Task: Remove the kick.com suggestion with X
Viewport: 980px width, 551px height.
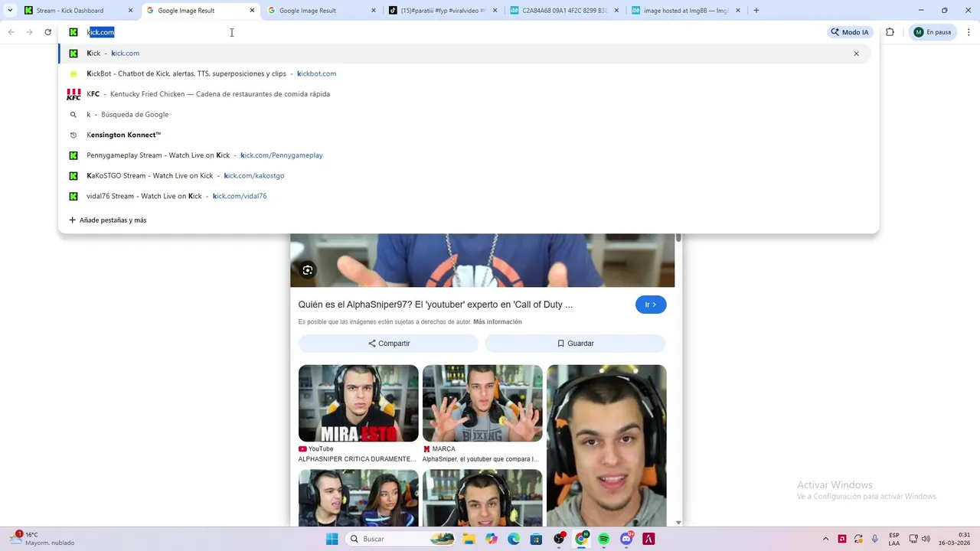Action: point(856,54)
